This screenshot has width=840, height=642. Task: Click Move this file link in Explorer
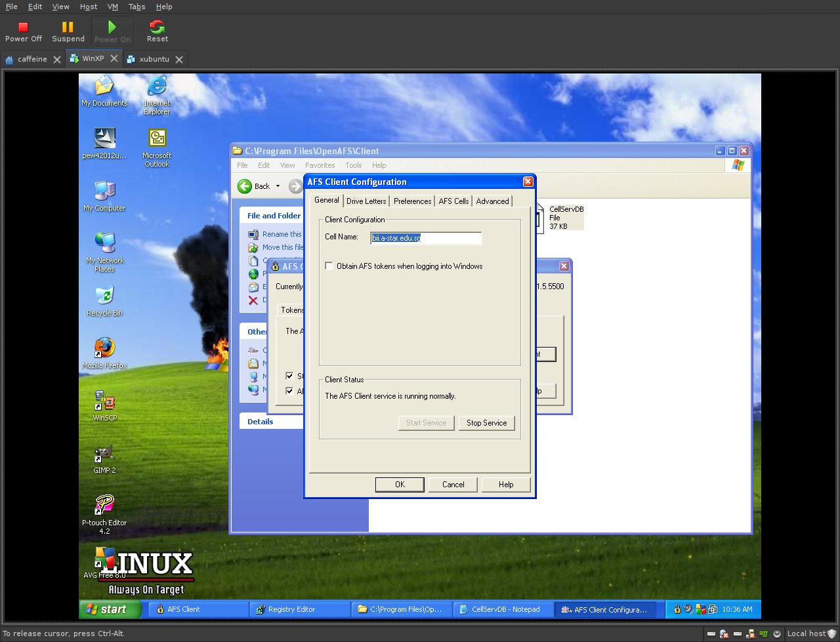click(x=282, y=247)
